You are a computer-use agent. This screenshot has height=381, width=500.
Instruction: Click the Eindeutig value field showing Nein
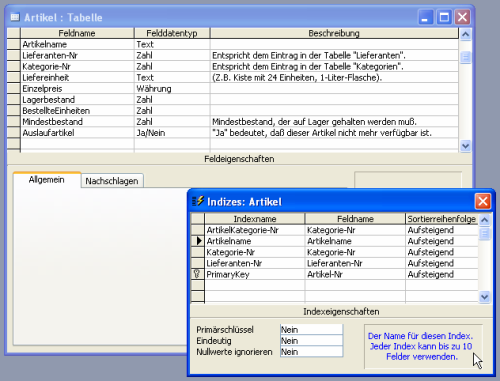311,341
